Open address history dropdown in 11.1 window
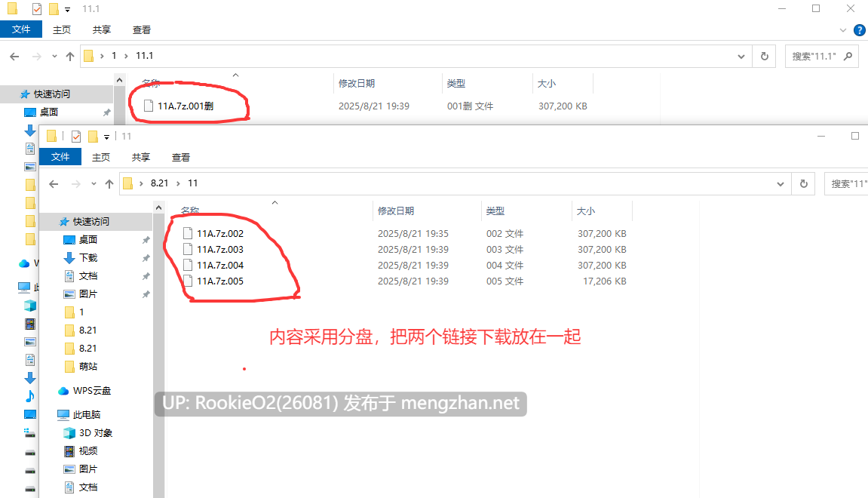Image resolution: width=868 pixels, height=498 pixels. tap(741, 56)
